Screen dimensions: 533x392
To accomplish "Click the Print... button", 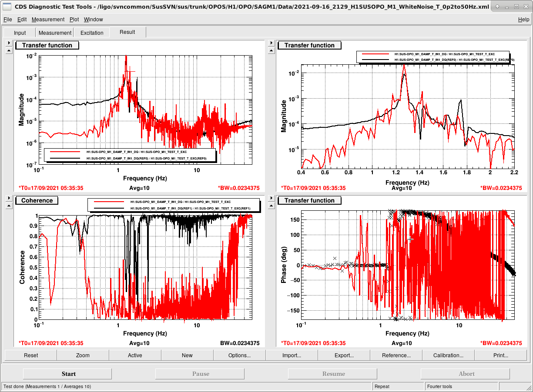I will (x=500, y=355).
